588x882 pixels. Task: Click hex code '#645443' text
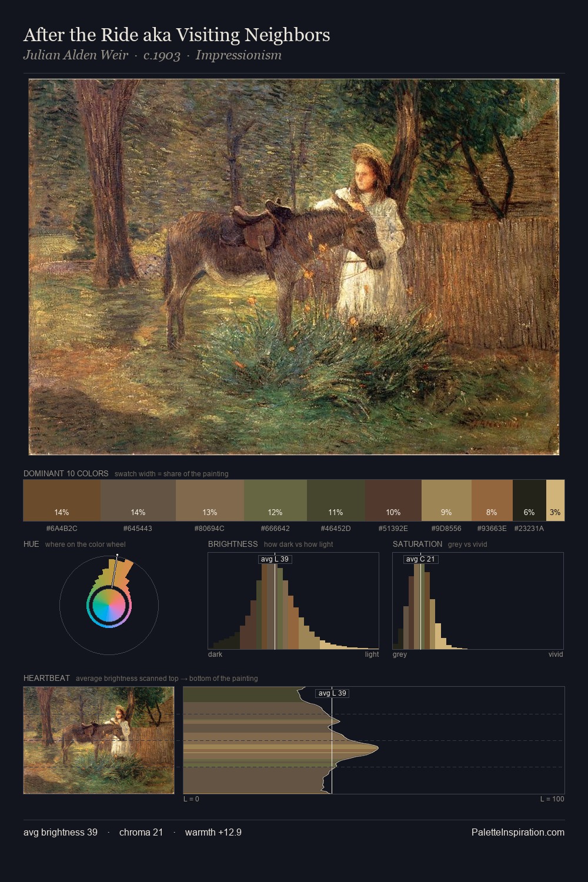138,529
